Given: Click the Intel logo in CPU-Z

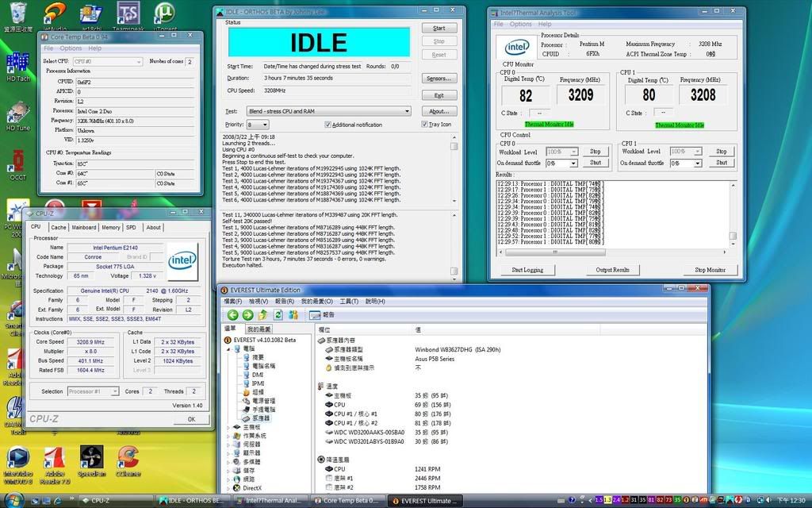Looking at the screenshot, I should coord(182,260).
